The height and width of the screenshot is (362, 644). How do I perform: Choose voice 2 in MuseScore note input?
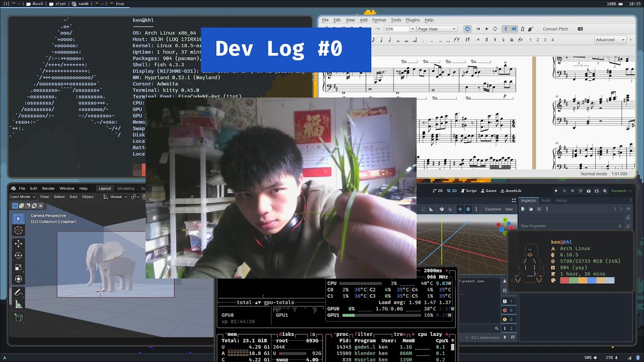tap(537, 40)
